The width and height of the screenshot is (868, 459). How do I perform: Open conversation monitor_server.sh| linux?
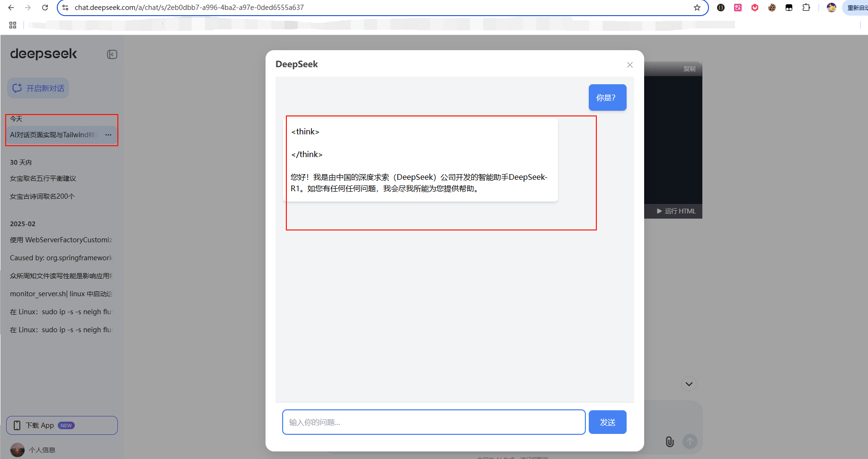pyautogui.click(x=61, y=294)
